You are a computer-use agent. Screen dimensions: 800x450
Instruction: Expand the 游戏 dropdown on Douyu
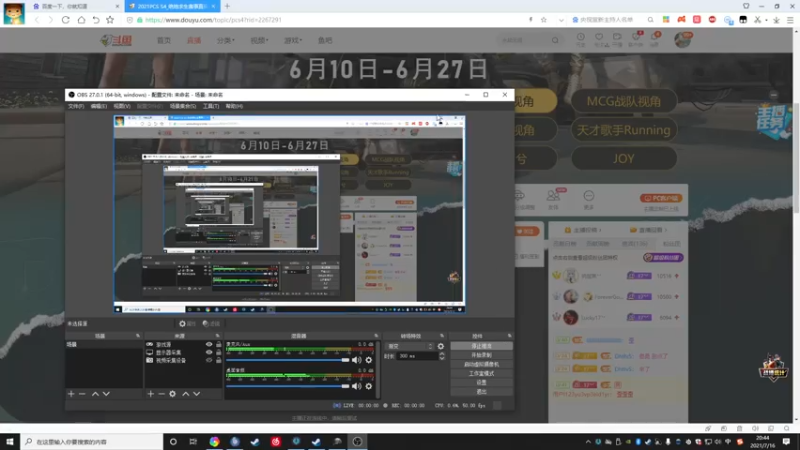point(293,40)
